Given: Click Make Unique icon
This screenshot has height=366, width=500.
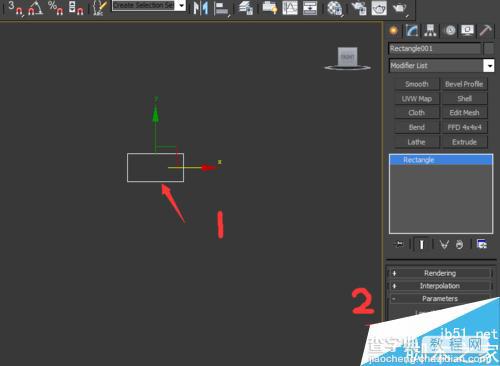Looking at the screenshot, I should (x=444, y=245).
